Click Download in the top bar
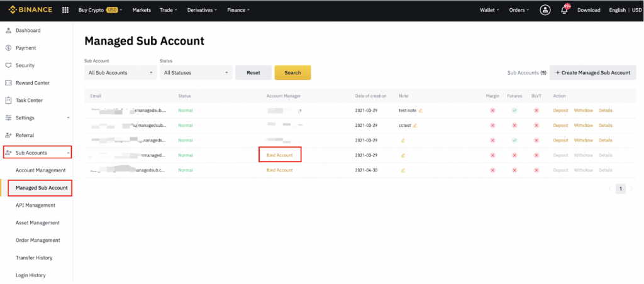 point(589,10)
